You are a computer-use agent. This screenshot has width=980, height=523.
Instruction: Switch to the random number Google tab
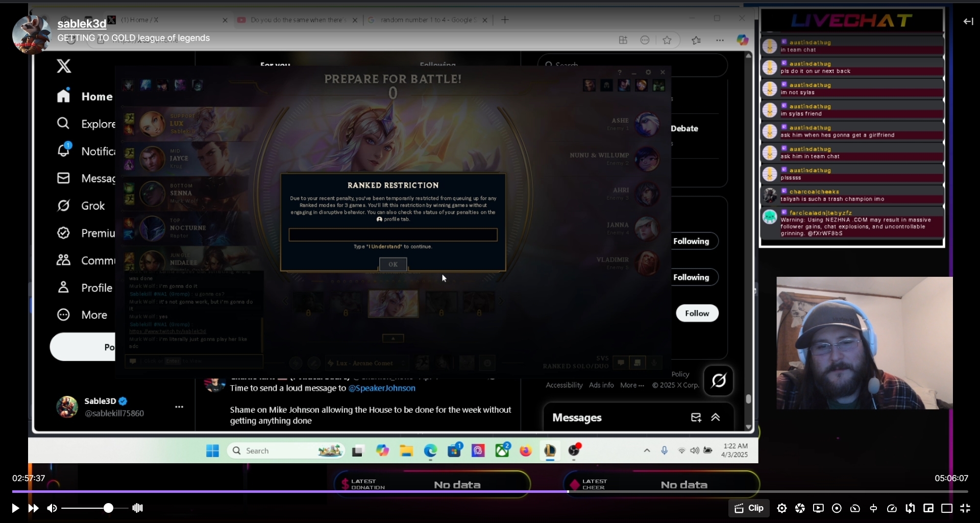[428, 20]
